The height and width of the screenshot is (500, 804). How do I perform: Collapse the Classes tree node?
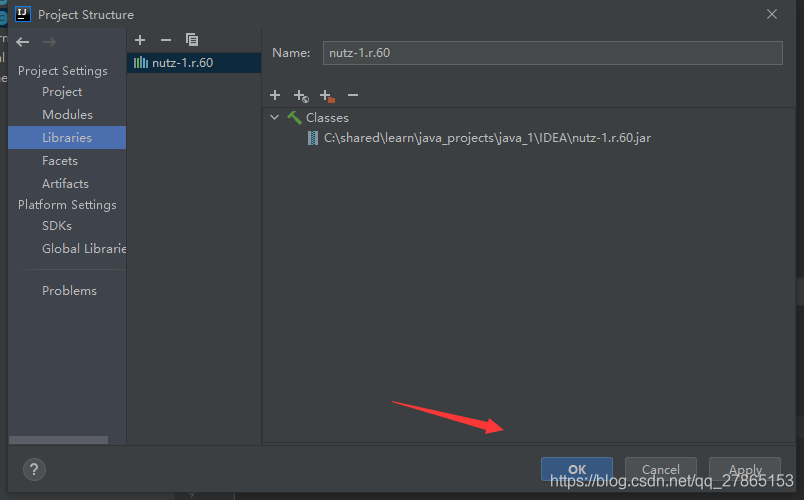pos(274,117)
